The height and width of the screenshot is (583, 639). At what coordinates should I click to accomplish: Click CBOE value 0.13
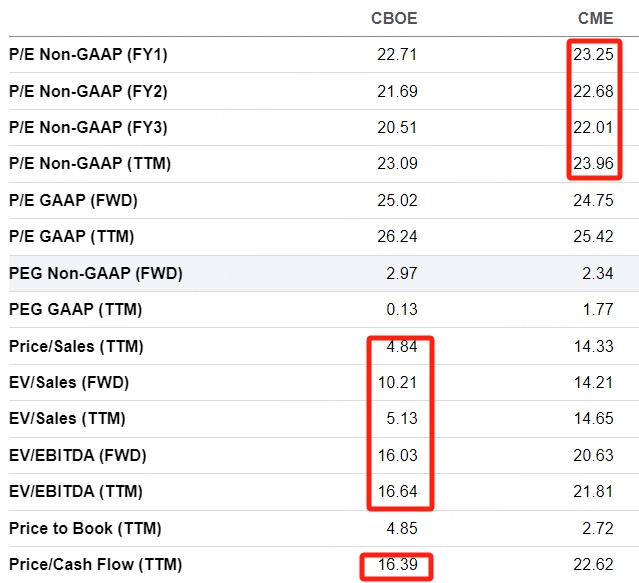pyautogui.click(x=402, y=309)
